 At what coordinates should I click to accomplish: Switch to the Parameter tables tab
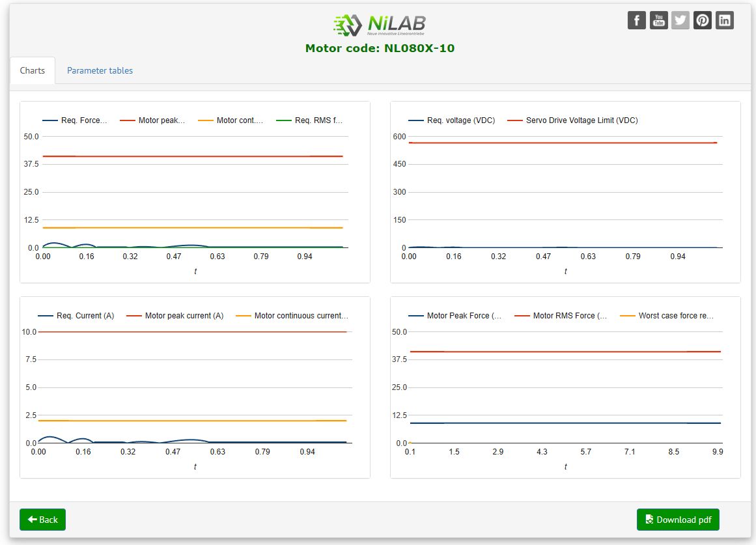point(100,70)
